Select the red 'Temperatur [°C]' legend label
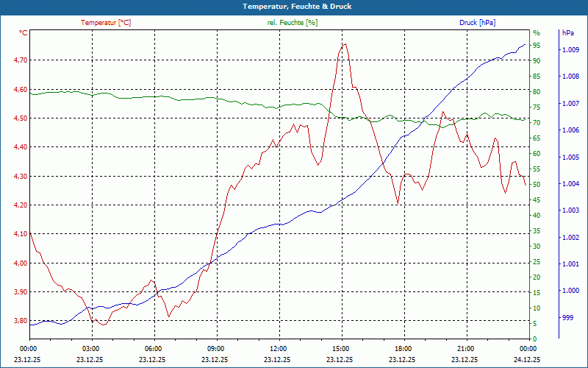 (106, 23)
